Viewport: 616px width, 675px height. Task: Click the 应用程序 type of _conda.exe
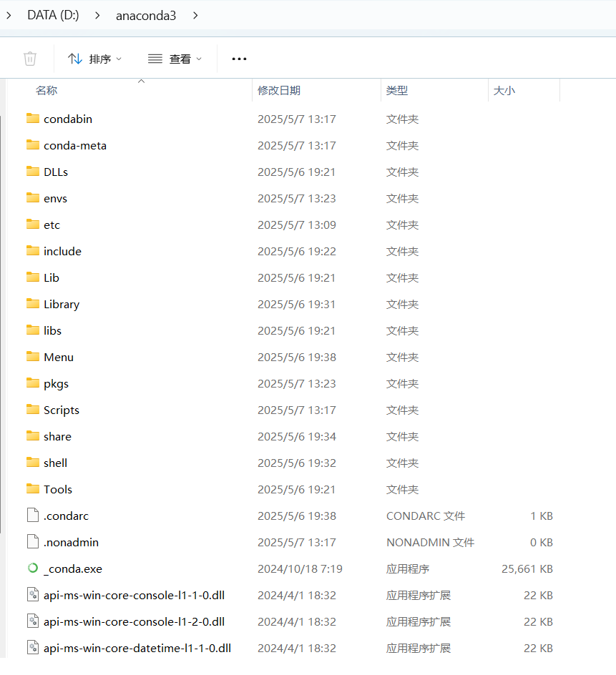point(408,568)
